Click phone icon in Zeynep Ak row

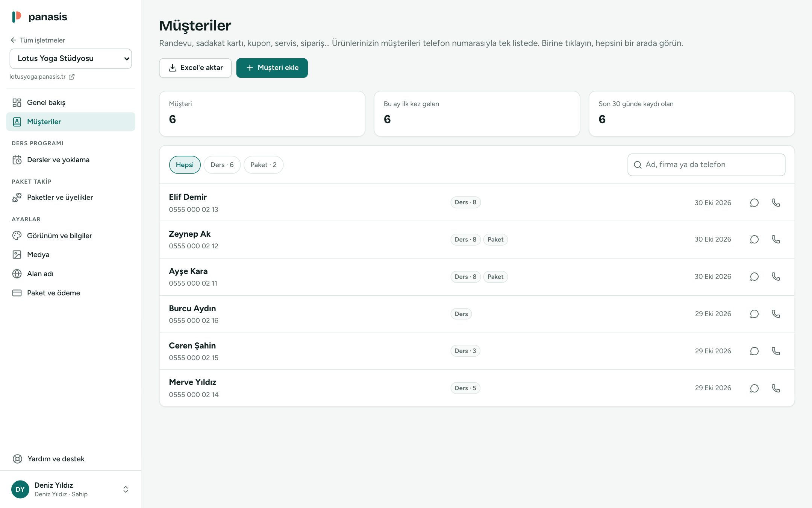[776, 239]
